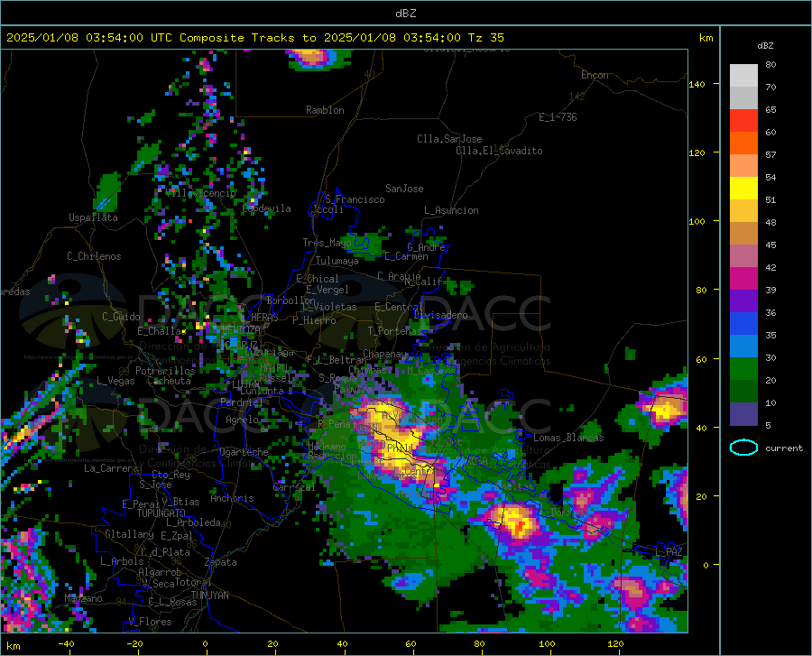Screen dimensions: 812x656
Task: Click the 'current' legend label
Action: pos(784,448)
